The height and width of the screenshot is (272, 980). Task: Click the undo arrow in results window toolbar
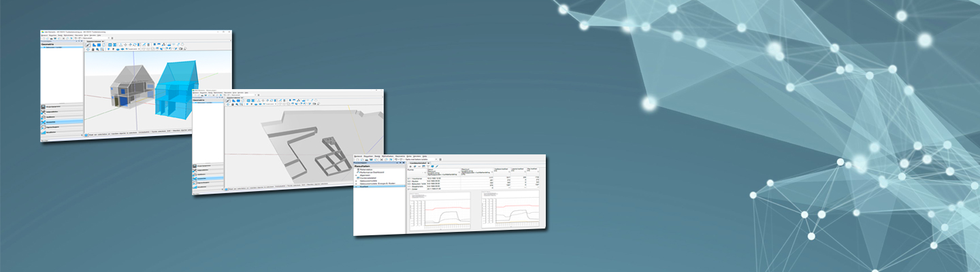396,160
